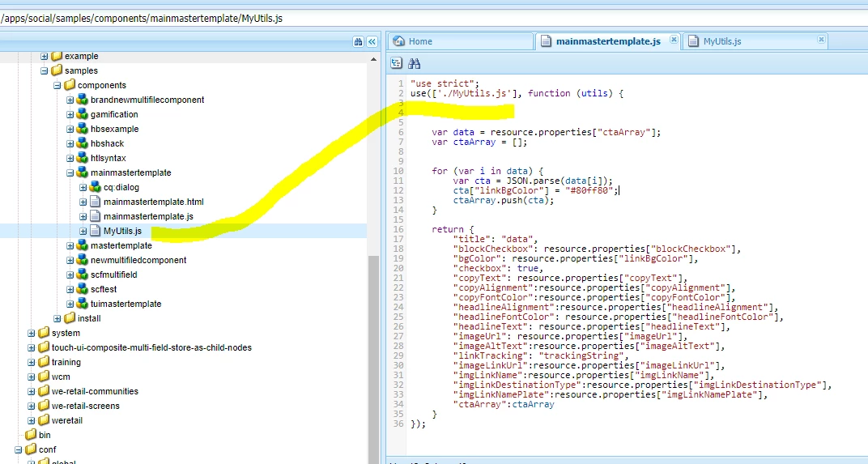Expand the hbsexample node
868x464 pixels.
[x=70, y=129]
